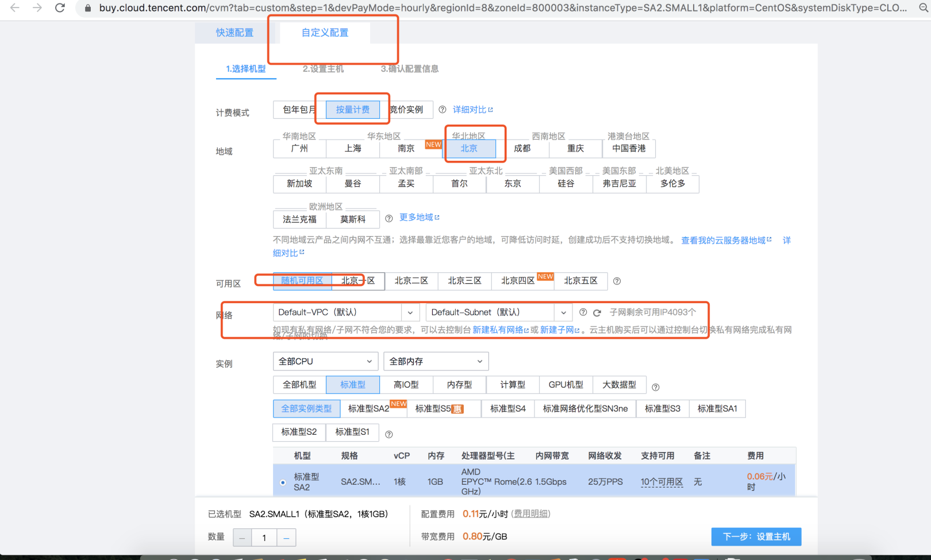Open the 新建子网 link
The height and width of the screenshot is (560, 931).
pyautogui.click(x=559, y=330)
